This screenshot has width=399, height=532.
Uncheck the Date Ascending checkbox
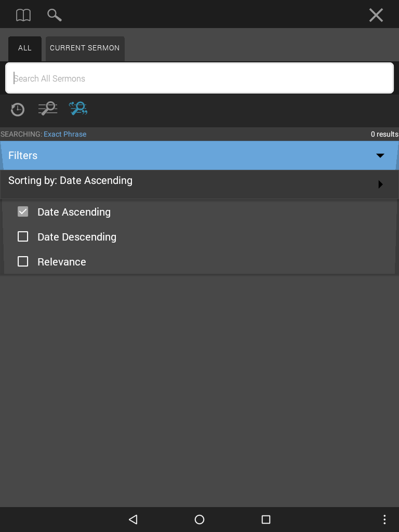(23, 212)
